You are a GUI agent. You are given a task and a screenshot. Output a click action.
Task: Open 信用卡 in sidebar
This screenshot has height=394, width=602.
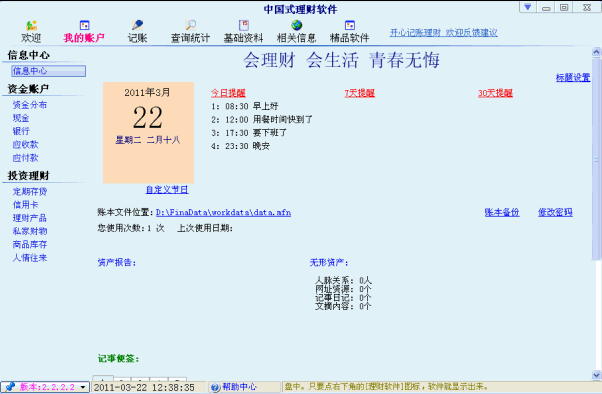[25, 205]
